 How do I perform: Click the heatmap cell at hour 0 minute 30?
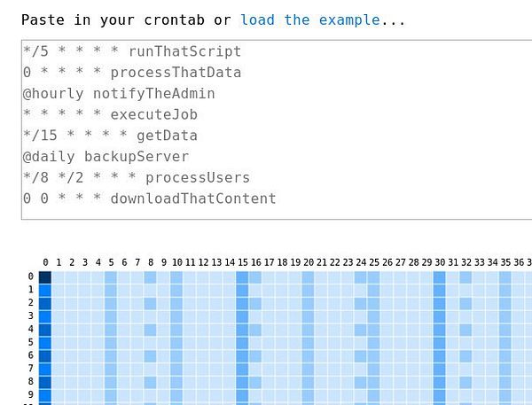tap(440, 277)
